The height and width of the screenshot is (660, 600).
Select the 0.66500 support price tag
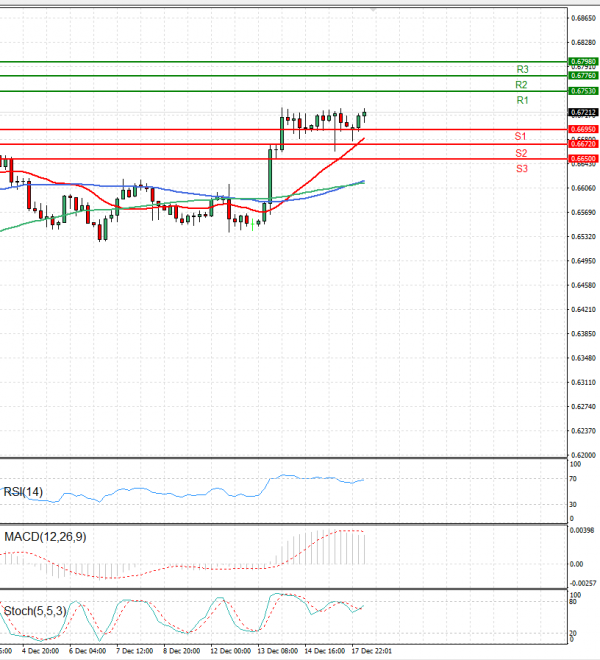tap(583, 159)
